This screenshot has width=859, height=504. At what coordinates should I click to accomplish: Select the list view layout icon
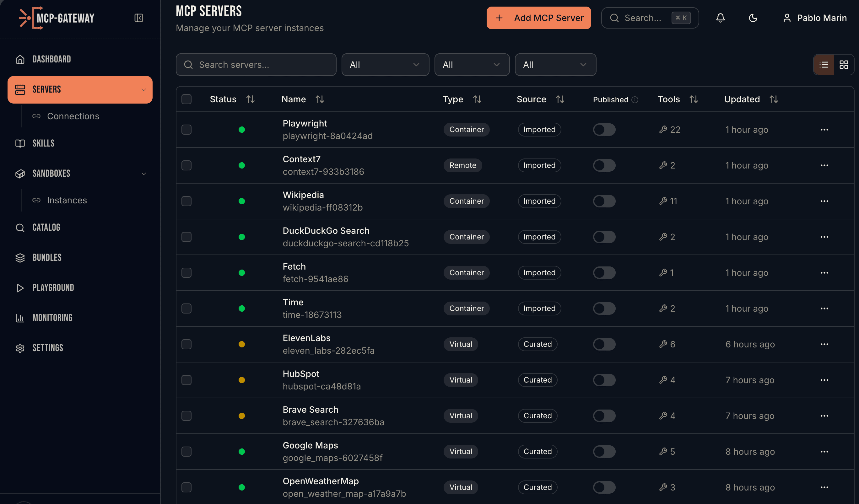coord(824,64)
